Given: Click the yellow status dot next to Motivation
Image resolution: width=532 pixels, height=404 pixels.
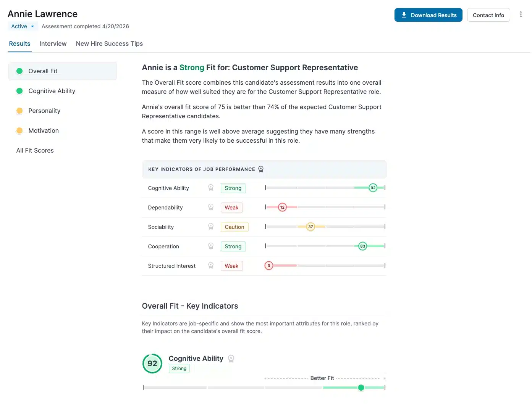Looking at the screenshot, I should pyautogui.click(x=19, y=130).
